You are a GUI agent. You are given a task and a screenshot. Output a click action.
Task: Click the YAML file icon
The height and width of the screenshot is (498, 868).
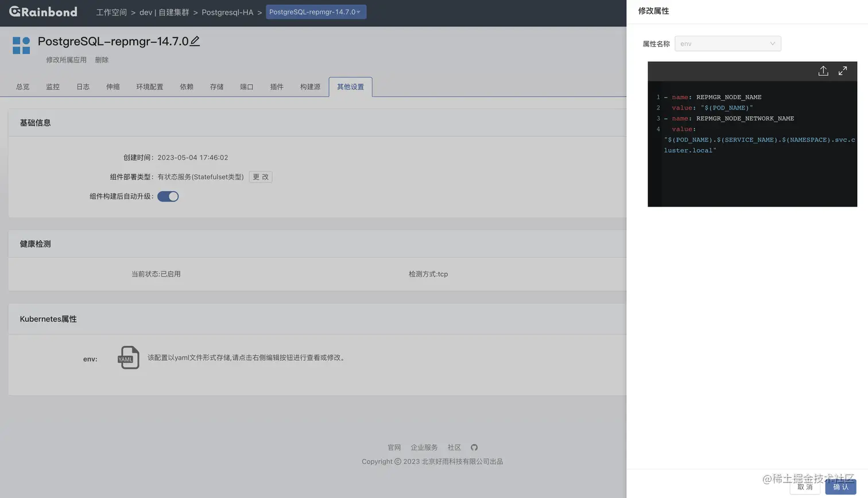pyautogui.click(x=129, y=357)
